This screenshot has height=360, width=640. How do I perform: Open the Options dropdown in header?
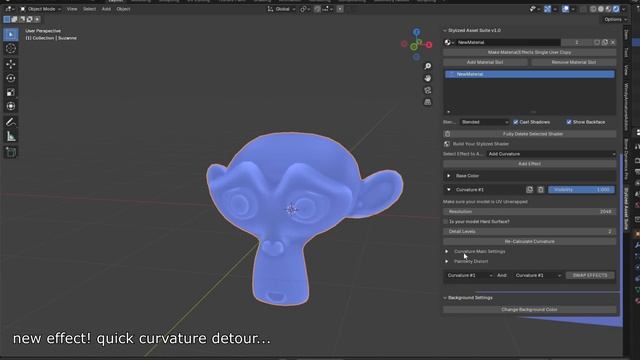(615, 19)
